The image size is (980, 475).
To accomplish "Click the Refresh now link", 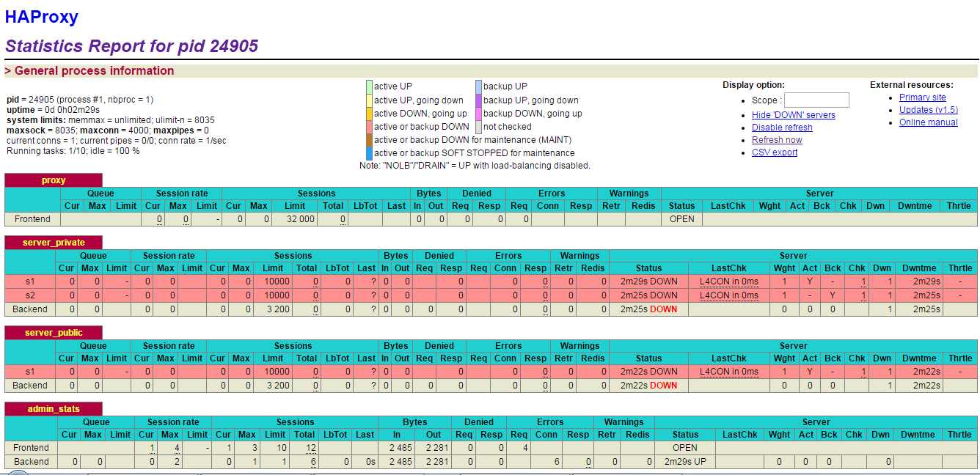I will (x=777, y=140).
